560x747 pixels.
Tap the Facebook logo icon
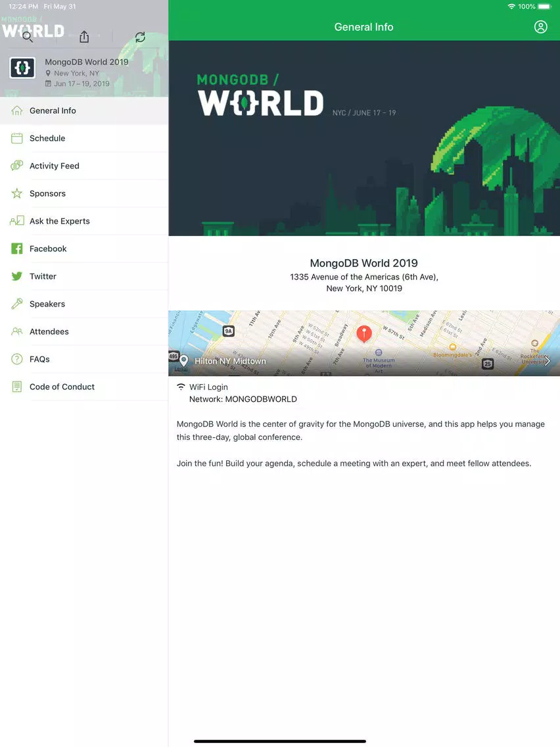click(x=16, y=248)
